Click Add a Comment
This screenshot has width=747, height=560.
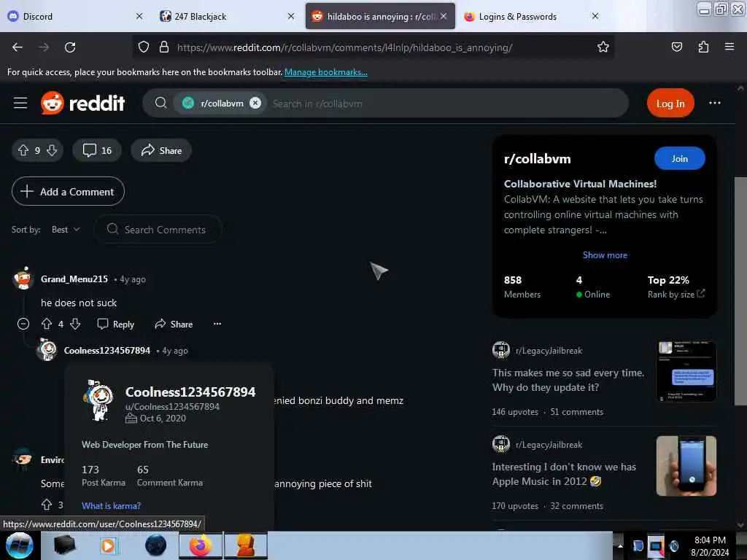68,192
